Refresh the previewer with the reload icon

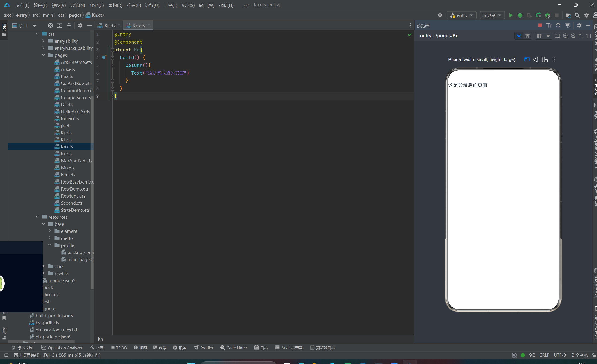(558, 25)
